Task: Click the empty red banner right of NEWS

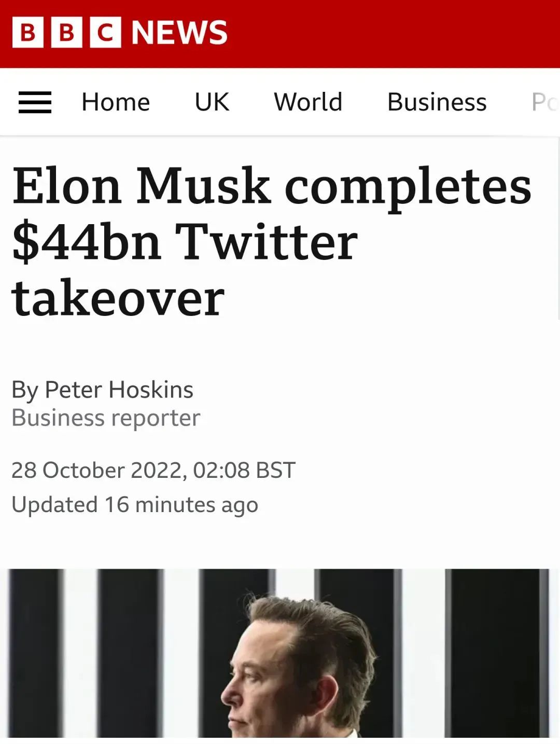Action: tap(394, 33)
